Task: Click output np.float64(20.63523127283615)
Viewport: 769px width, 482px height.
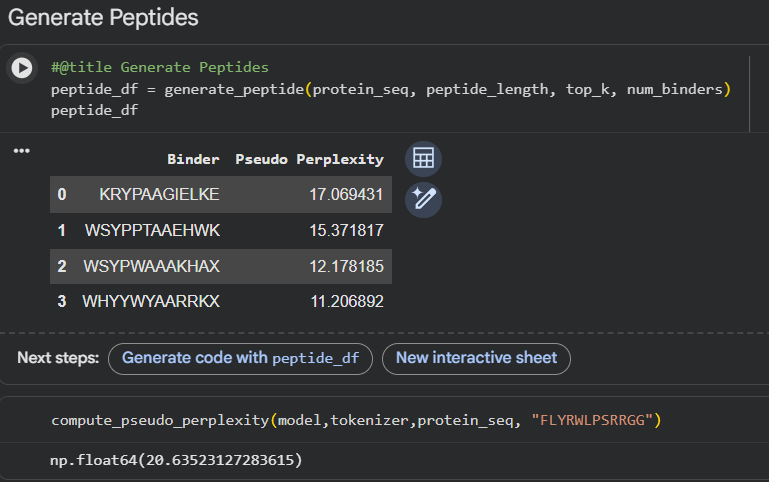Action: point(176,460)
